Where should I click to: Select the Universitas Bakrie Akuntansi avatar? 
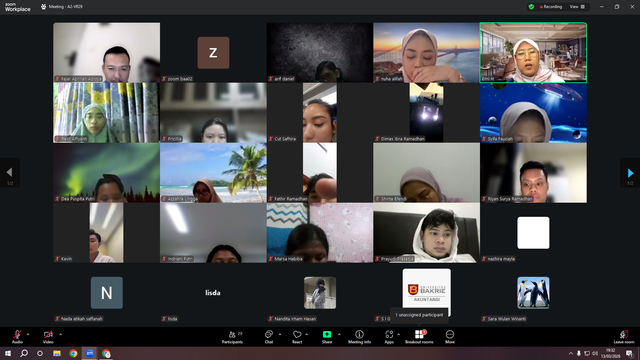[x=427, y=292]
